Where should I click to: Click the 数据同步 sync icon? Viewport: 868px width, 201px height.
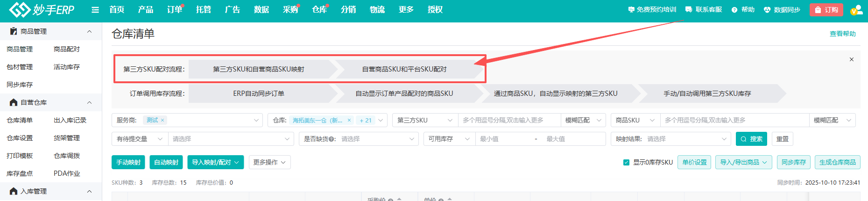click(767, 10)
